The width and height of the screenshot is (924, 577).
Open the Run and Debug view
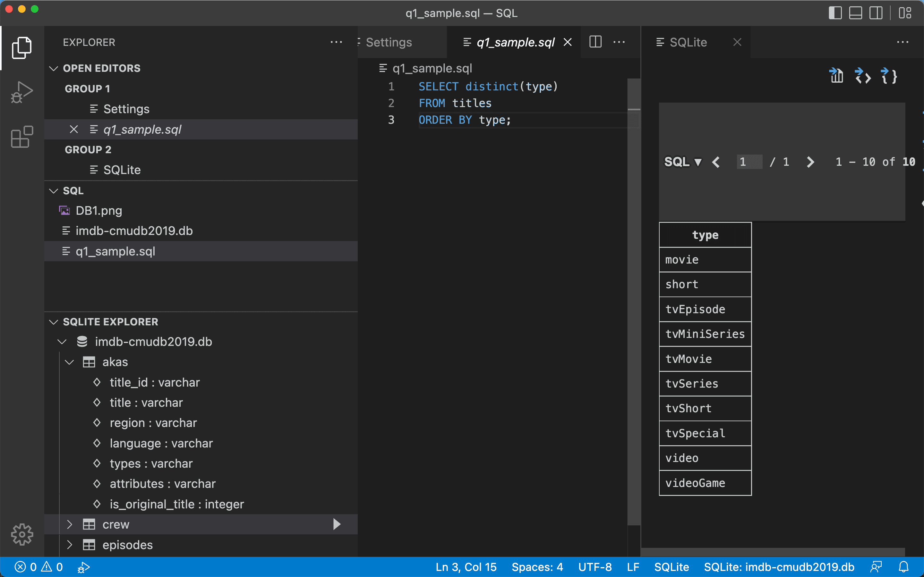click(x=22, y=92)
